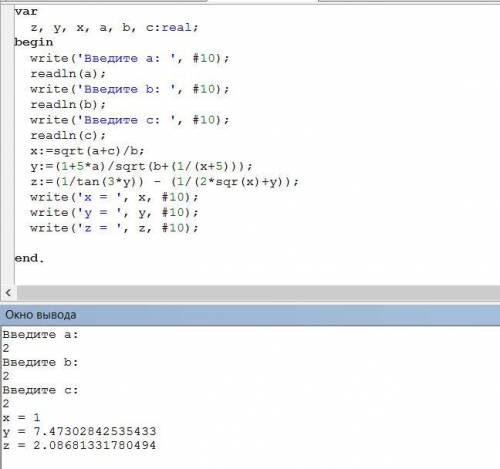Click the 'x:=sqrt(a+c)/b;' line
Screen dimensions: 500x469
tap(87, 151)
